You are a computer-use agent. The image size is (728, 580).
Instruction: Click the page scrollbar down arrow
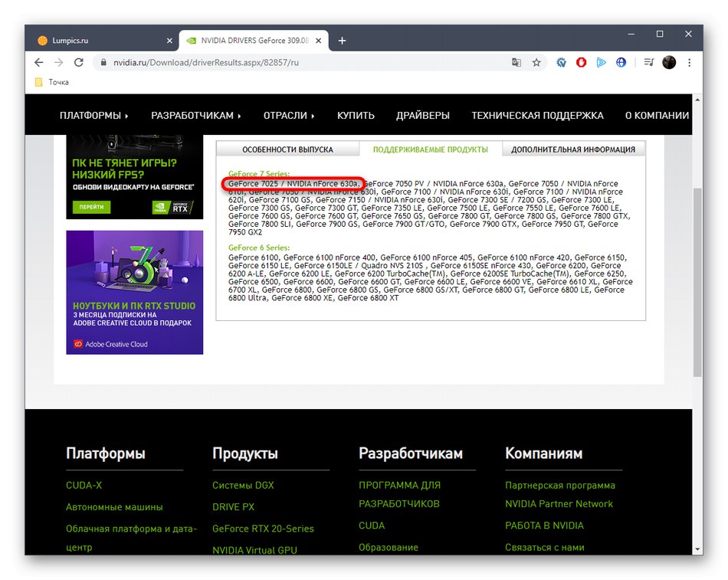coord(697,549)
